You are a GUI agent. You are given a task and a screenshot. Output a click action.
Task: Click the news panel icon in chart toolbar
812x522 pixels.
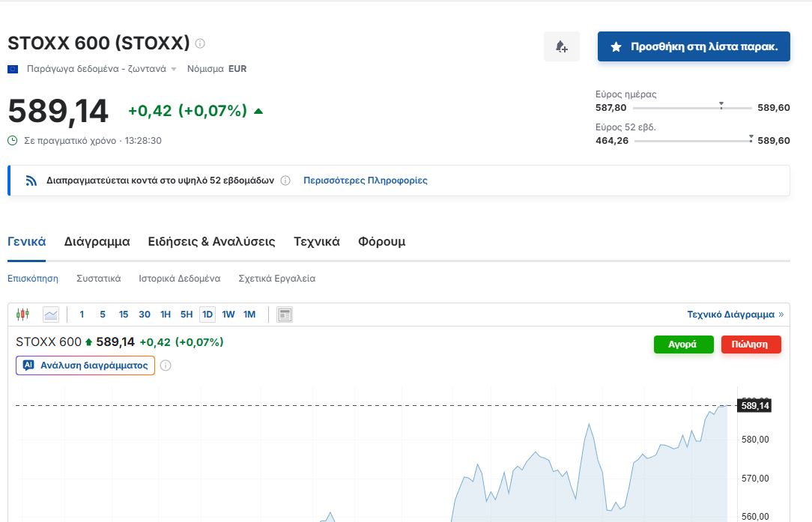click(x=285, y=315)
